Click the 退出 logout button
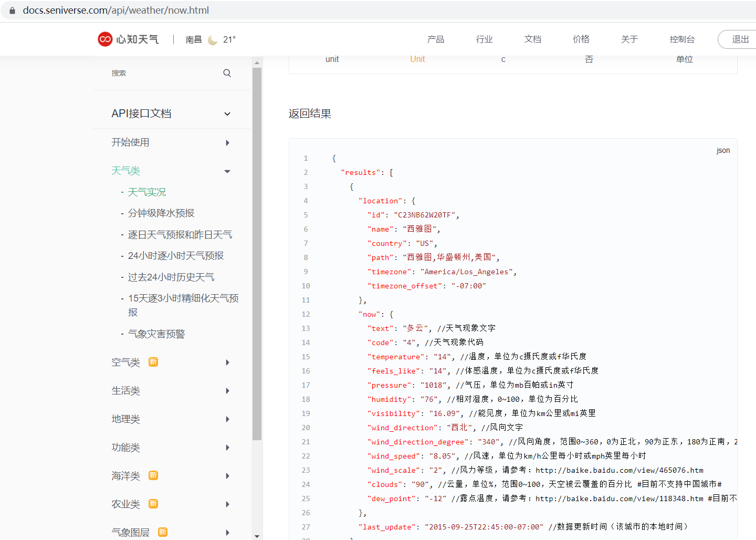Viewport: 756px width, 540px height. point(740,39)
